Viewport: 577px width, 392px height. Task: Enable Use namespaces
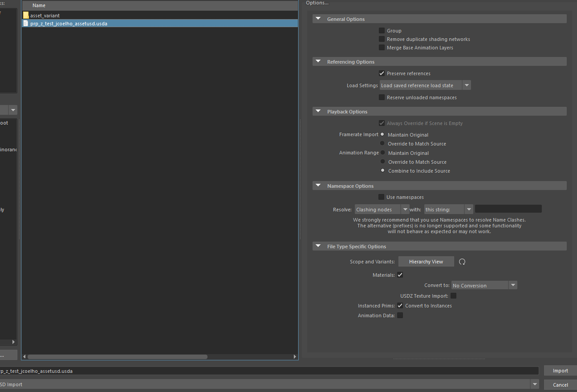click(381, 196)
